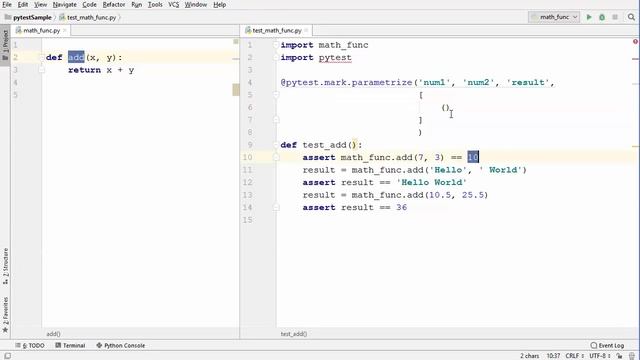640x360 pixels.
Task: Click the lock read-only toggle icon
Action: (x=620, y=356)
